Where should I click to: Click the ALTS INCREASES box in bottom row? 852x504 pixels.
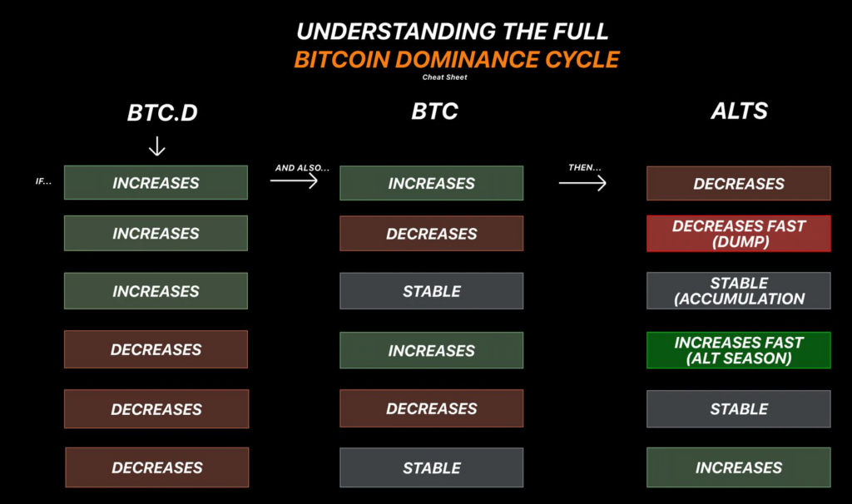739,467
